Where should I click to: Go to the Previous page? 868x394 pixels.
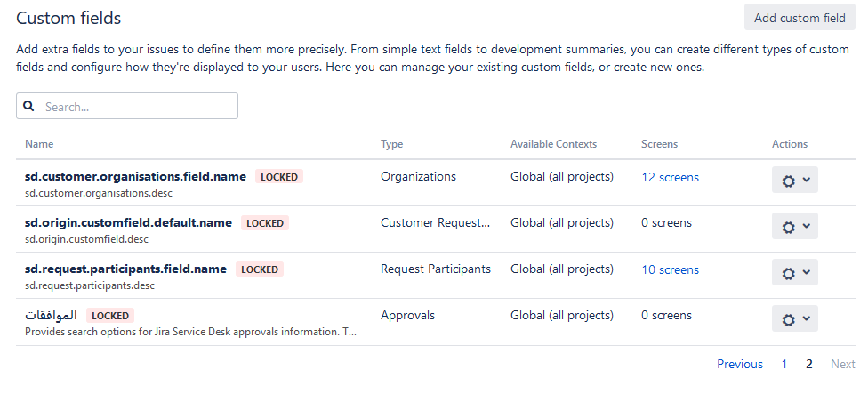[740, 364]
